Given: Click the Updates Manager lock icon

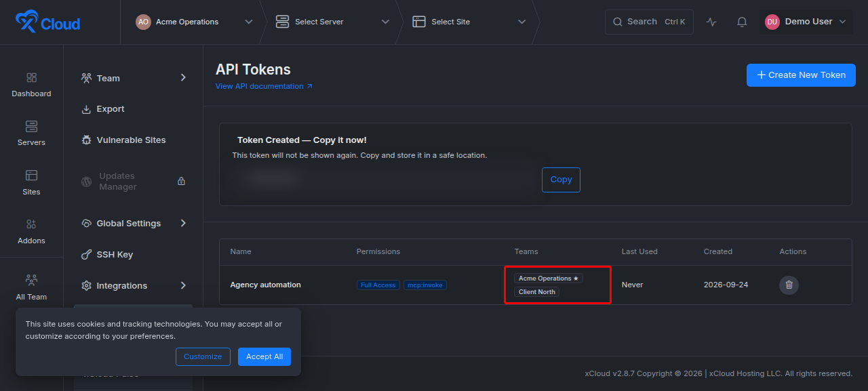Looking at the screenshot, I should coord(181,182).
